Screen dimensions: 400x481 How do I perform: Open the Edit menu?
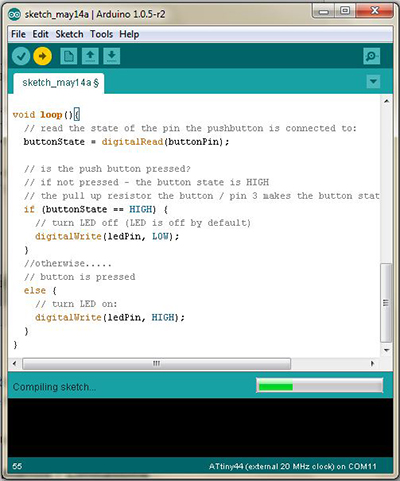pos(40,34)
